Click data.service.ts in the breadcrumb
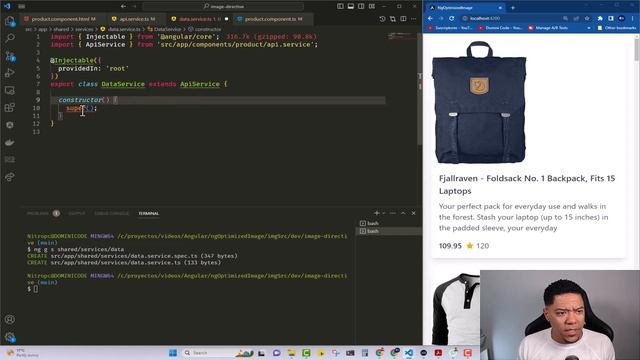This screenshot has width=640, height=360. click(124, 29)
